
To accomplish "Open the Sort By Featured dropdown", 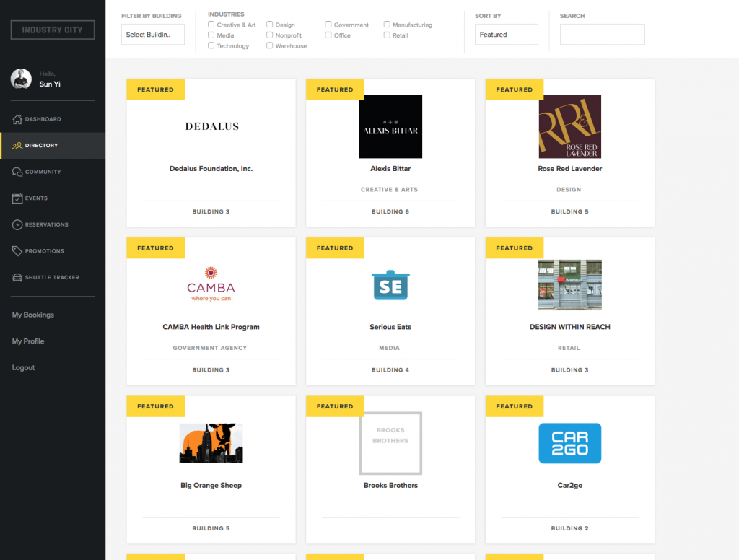I will tap(506, 35).
